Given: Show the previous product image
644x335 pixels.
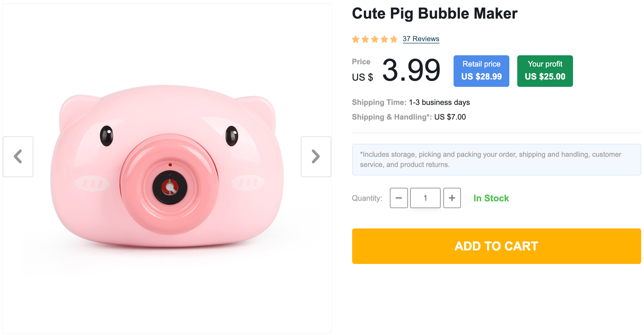Looking at the screenshot, I should pos(18,157).
